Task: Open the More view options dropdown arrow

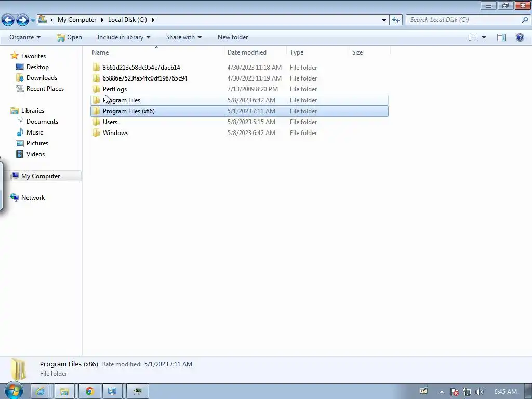Action: (484, 37)
